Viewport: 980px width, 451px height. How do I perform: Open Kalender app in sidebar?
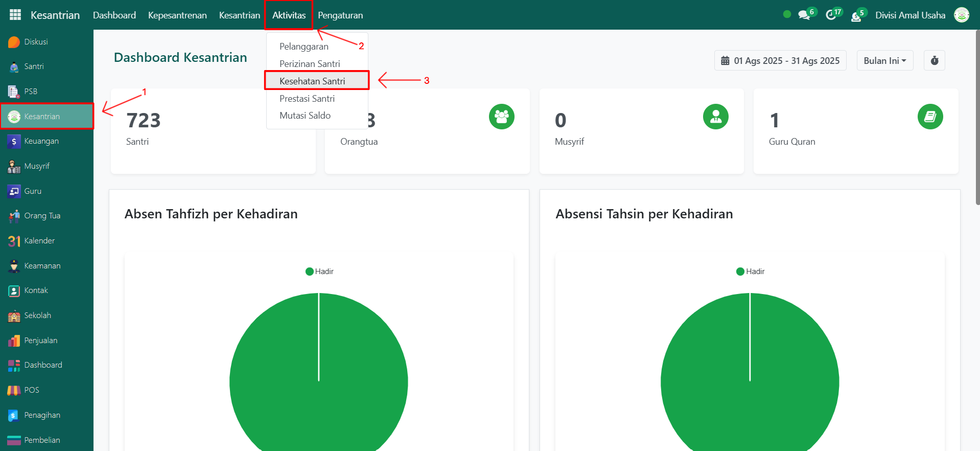tap(39, 241)
